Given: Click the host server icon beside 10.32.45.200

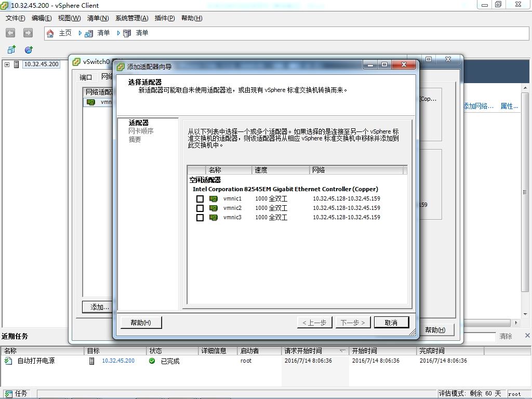Looking at the screenshot, I should point(16,64).
